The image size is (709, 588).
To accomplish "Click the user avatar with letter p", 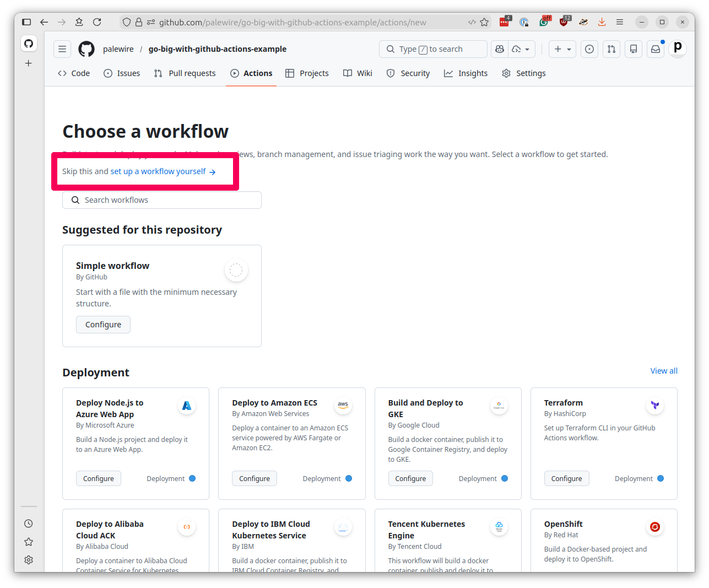I will [678, 48].
